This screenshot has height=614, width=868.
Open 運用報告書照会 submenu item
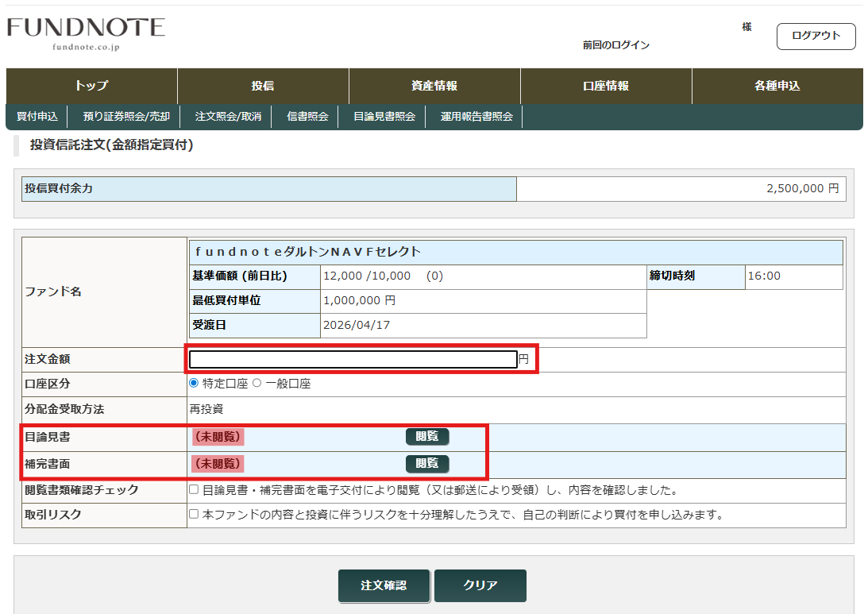coord(476,117)
